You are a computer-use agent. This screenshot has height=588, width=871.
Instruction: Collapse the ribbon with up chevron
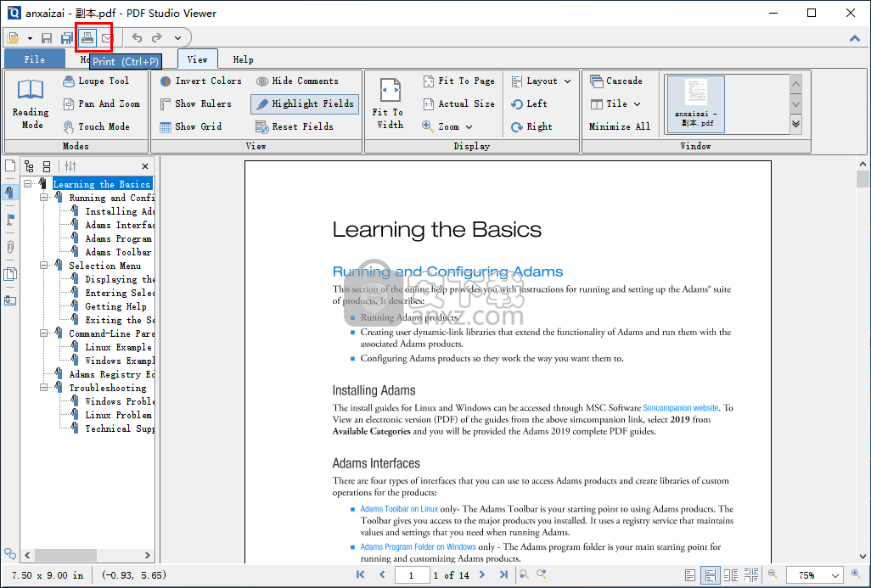pos(855,38)
